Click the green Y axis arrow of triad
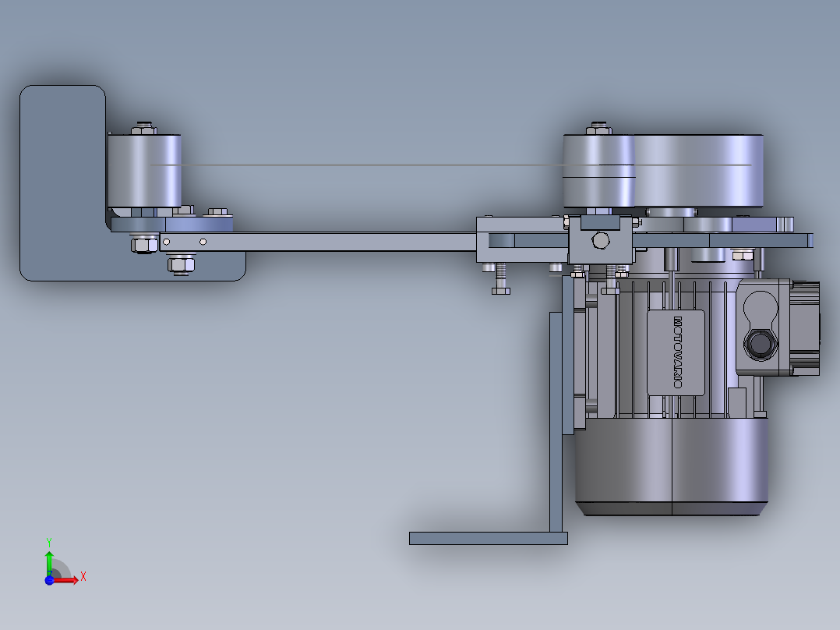Image resolution: width=840 pixels, height=630 pixels. point(49,562)
